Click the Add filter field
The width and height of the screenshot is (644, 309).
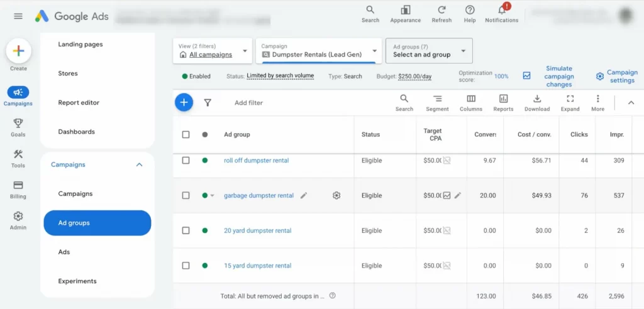(x=248, y=102)
